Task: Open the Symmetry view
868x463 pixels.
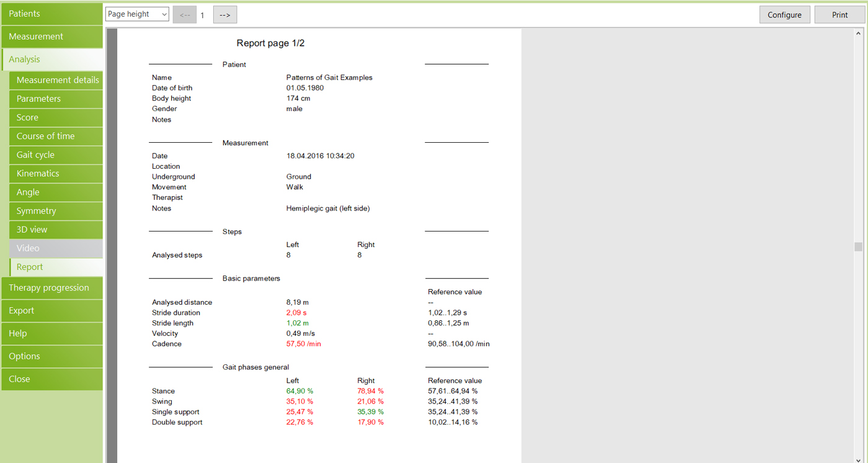Action: (x=56, y=211)
